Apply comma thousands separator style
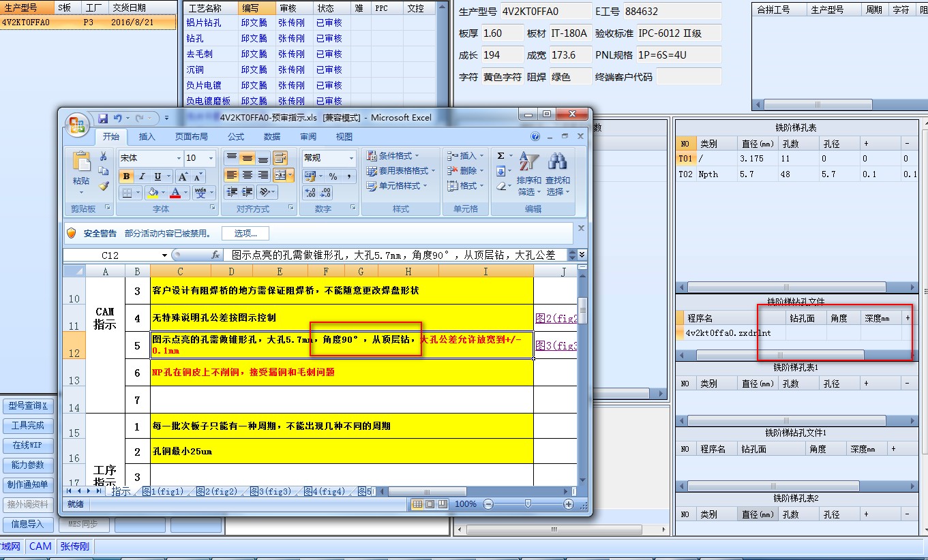Image resolution: width=928 pixels, height=560 pixels. coord(348,176)
